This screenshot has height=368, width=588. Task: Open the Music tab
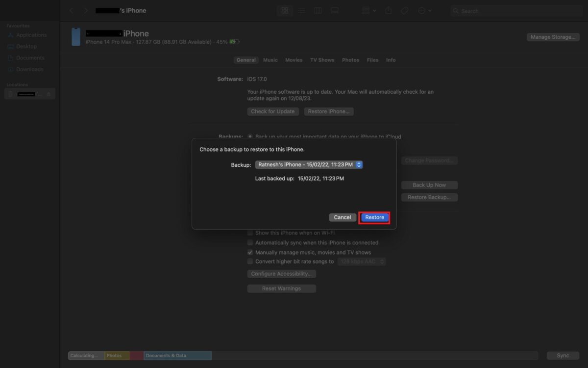[270, 60]
